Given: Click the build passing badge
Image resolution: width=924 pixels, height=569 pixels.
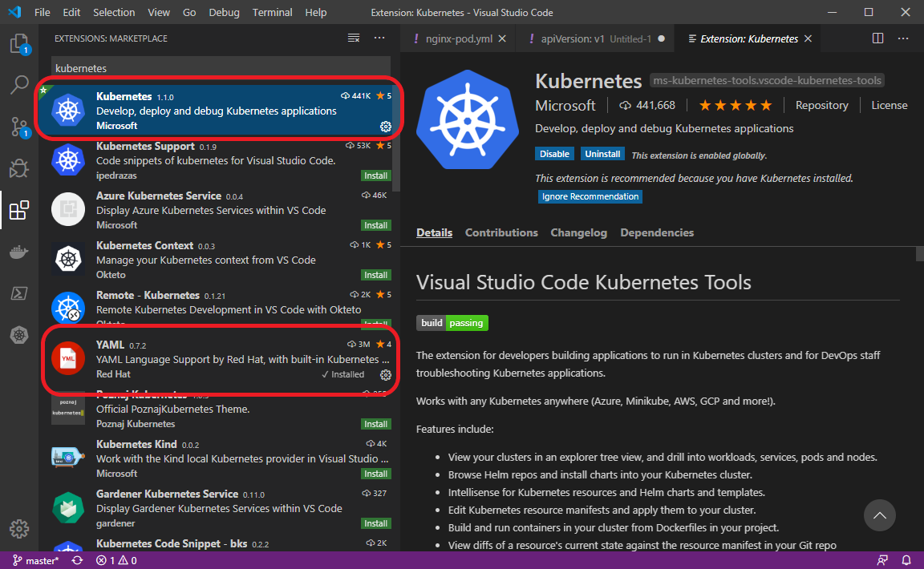Looking at the screenshot, I should pyautogui.click(x=452, y=323).
